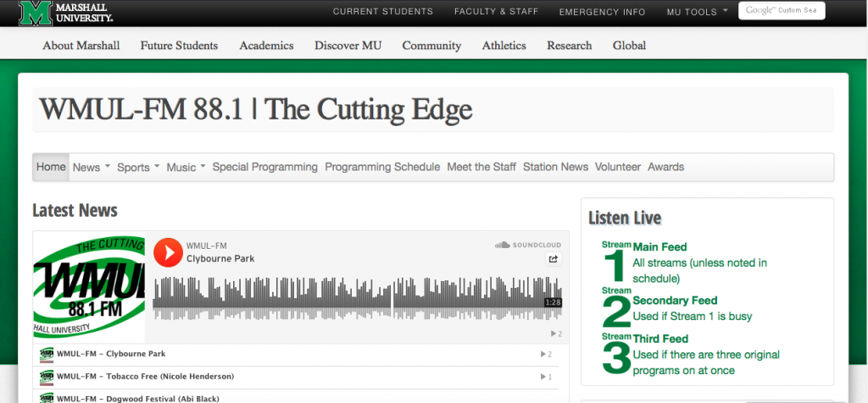
Task: Open the SoundCloud logo link
Action: [527, 245]
